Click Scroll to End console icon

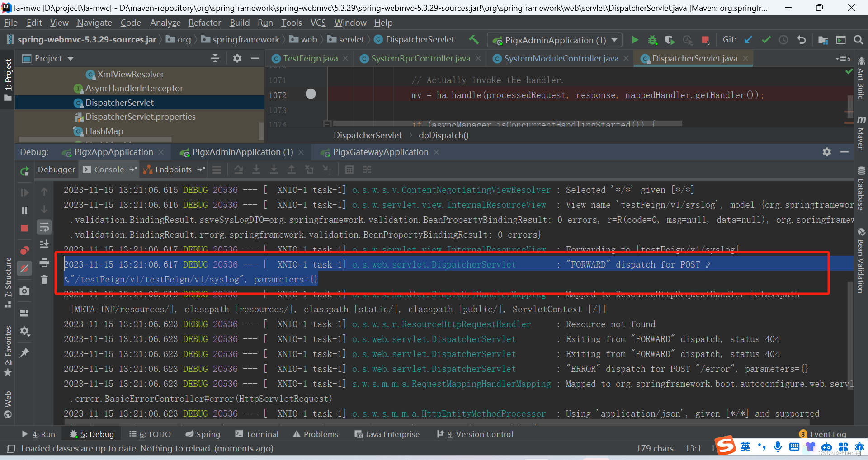point(44,244)
